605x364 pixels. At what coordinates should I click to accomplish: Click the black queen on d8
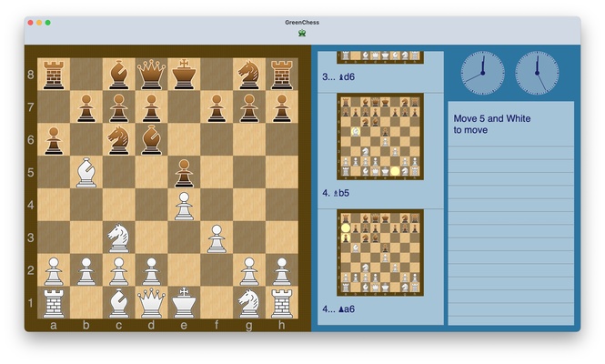(151, 74)
